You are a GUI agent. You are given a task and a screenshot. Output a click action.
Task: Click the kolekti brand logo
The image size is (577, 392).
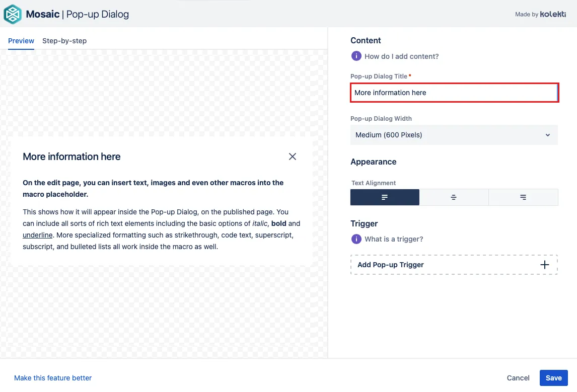tap(553, 14)
